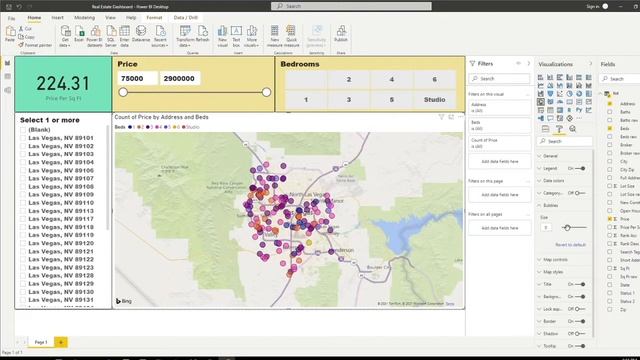640x360 pixels.
Task: Open the Analytics magnifier tab
Action: (573, 129)
